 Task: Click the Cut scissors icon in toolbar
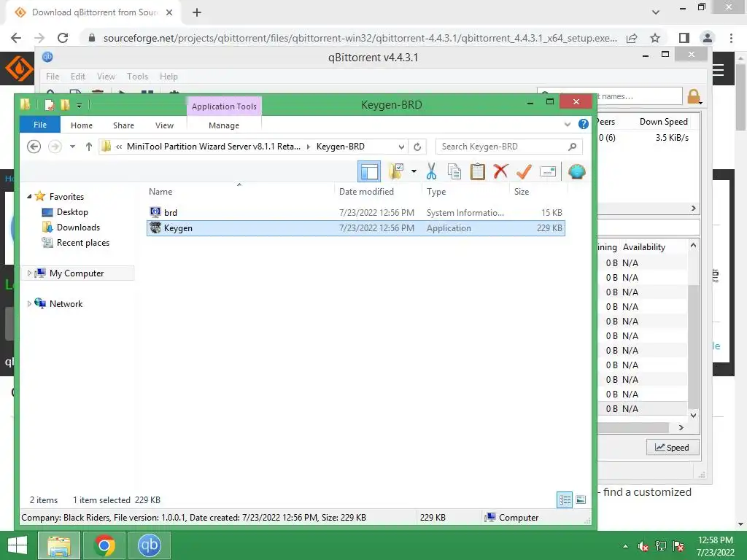pos(432,171)
